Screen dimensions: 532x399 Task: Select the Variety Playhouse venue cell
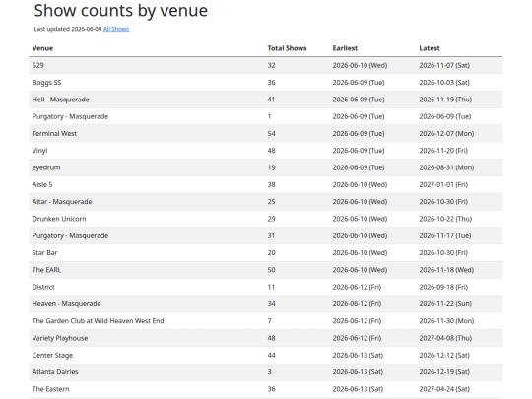pyautogui.click(x=60, y=338)
